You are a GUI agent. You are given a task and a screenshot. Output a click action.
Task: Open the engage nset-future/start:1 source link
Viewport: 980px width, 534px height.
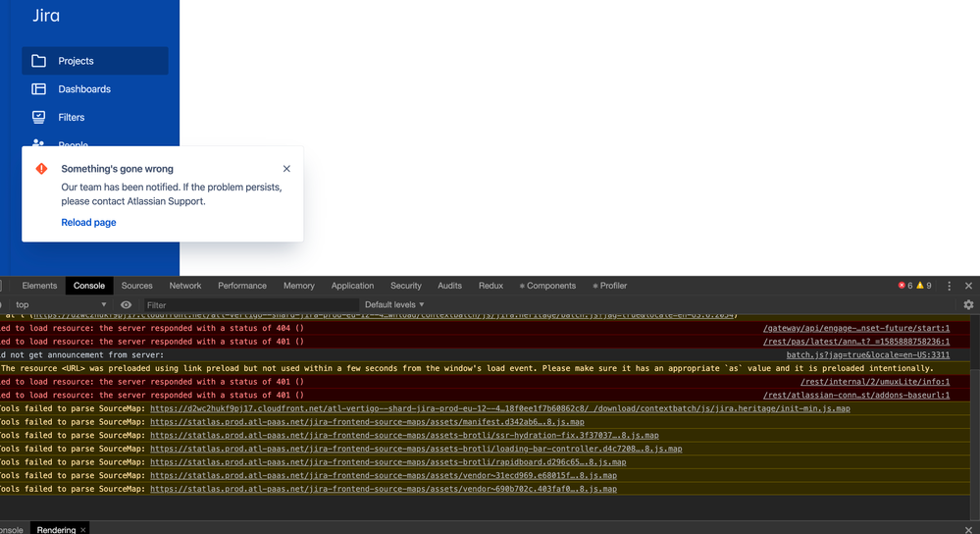click(856, 328)
